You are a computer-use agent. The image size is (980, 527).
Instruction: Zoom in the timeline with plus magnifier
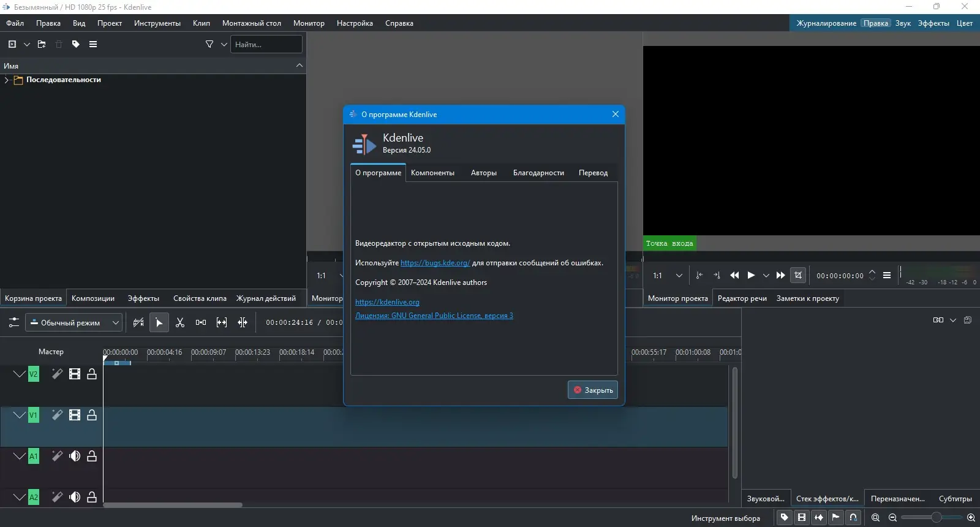971,518
